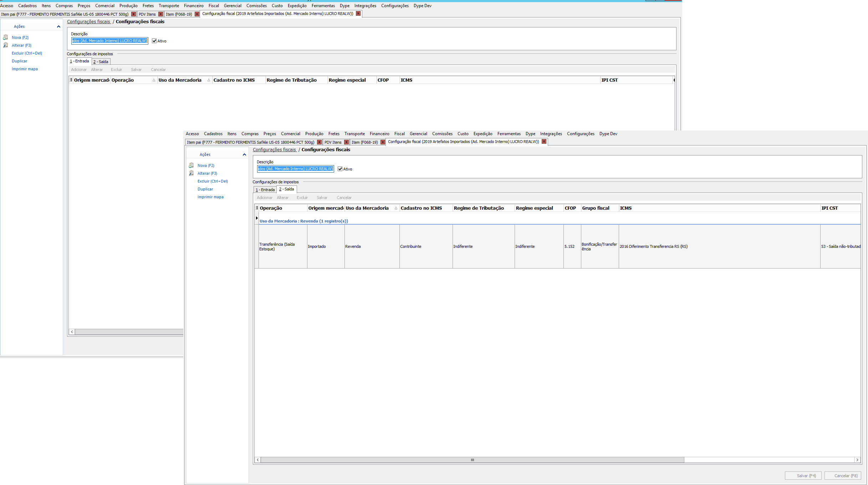
Task: Close the Item pai tab in back window
Action: coord(134,14)
